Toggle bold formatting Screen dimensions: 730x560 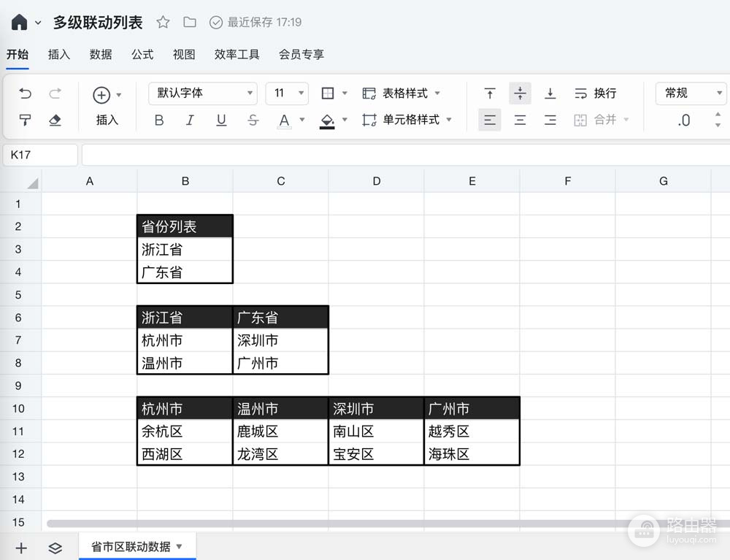(159, 120)
